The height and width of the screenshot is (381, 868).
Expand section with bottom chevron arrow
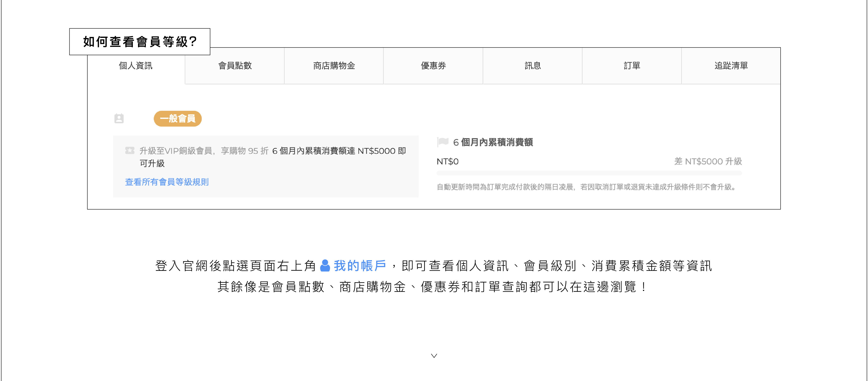pos(434,356)
